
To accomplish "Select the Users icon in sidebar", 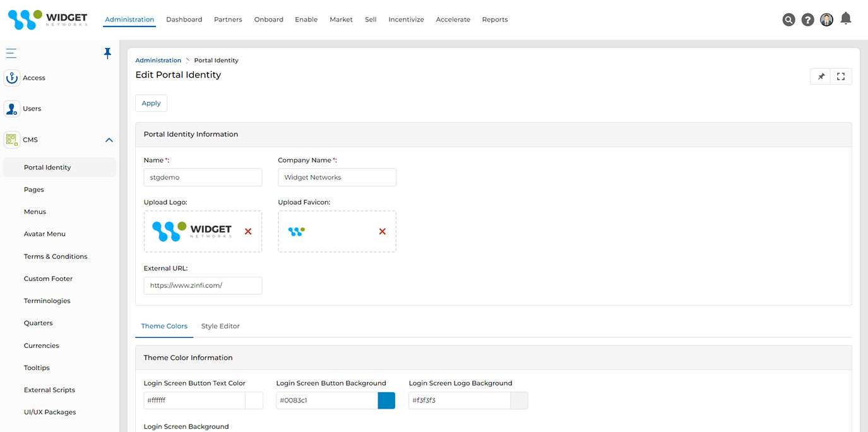I will tap(11, 108).
